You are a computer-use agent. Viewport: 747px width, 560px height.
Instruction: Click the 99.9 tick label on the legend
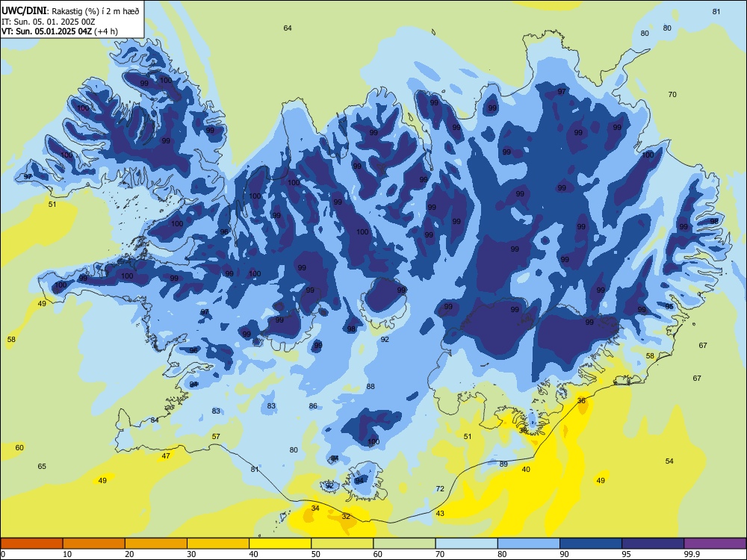(691, 554)
